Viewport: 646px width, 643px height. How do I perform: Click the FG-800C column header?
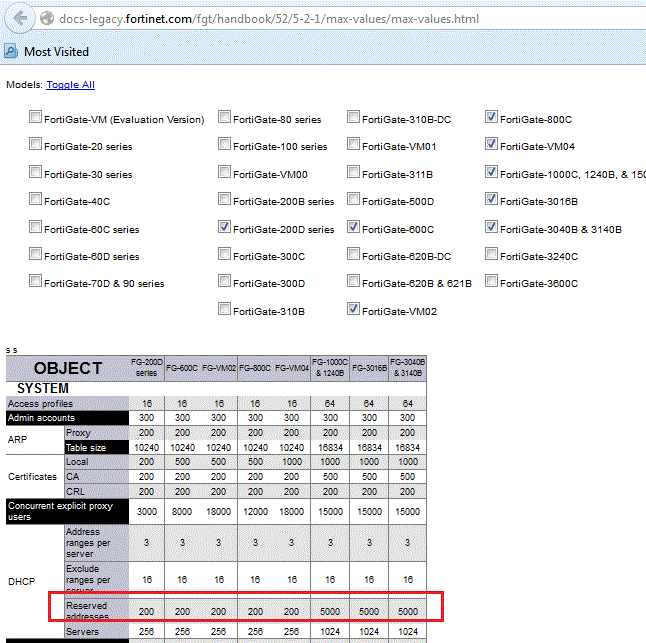tap(255, 368)
